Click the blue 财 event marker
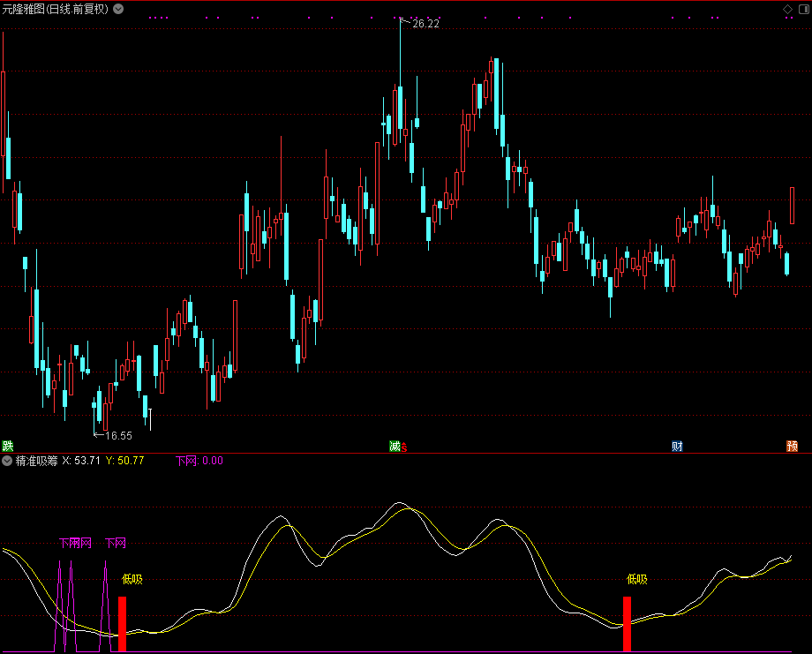 pos(677,447)
